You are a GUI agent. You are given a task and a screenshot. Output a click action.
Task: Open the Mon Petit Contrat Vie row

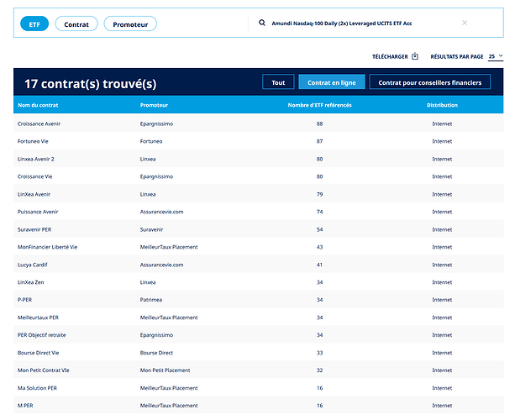[258, 370]
